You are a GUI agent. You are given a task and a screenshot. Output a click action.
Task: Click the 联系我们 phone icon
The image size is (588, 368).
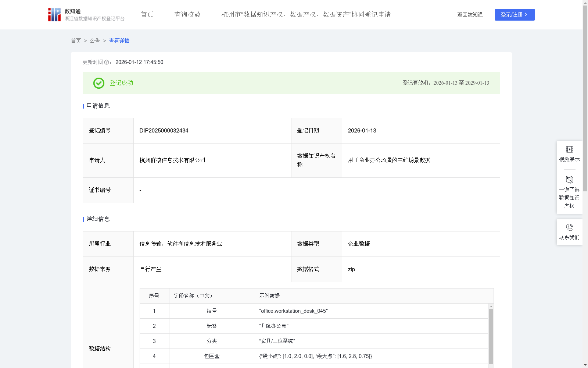tap(569, 227)
